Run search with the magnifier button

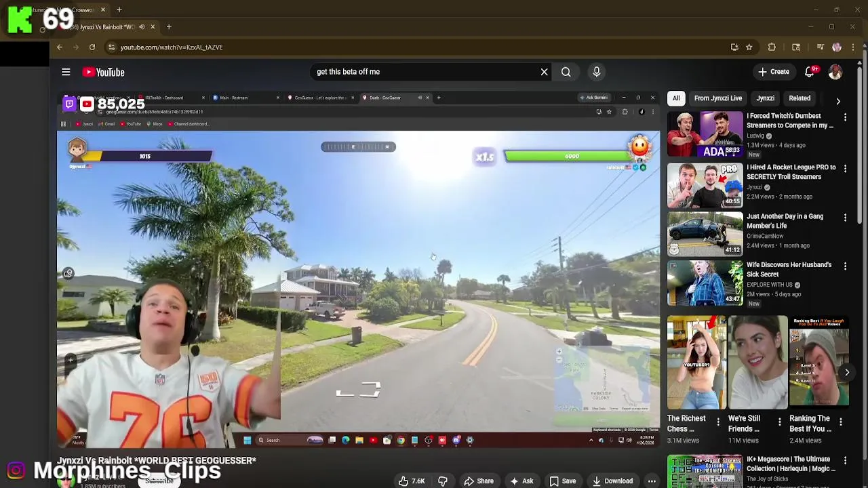566,72
